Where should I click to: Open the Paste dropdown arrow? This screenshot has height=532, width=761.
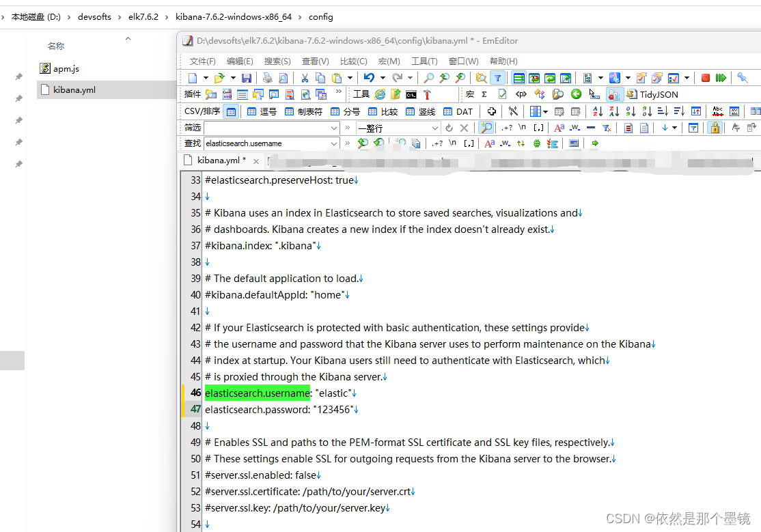tap(350, 78)
